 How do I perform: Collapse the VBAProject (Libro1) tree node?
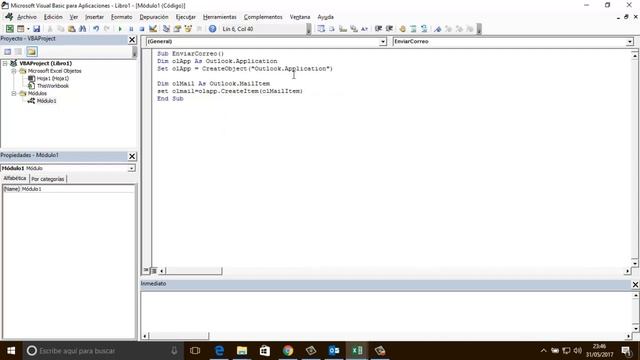pyautogui.click(x=5, y=63)
